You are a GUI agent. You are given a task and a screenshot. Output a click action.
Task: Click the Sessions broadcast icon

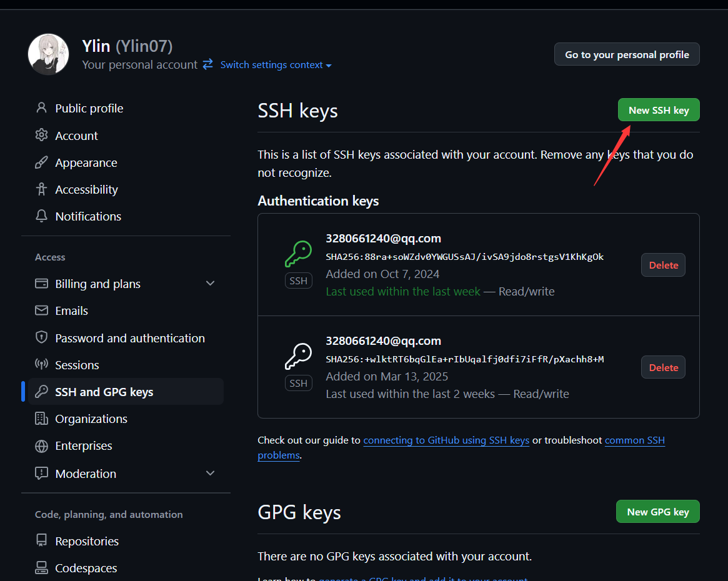click(41, 364)
